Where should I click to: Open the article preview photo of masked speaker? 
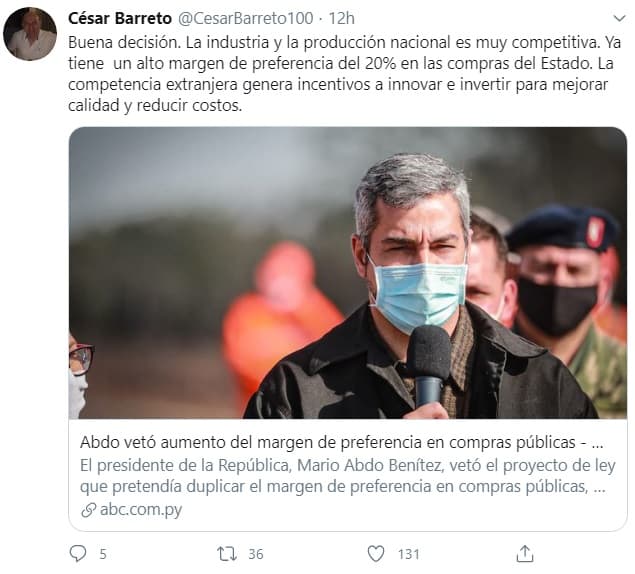pyautogui.click(x=348, y=273)
